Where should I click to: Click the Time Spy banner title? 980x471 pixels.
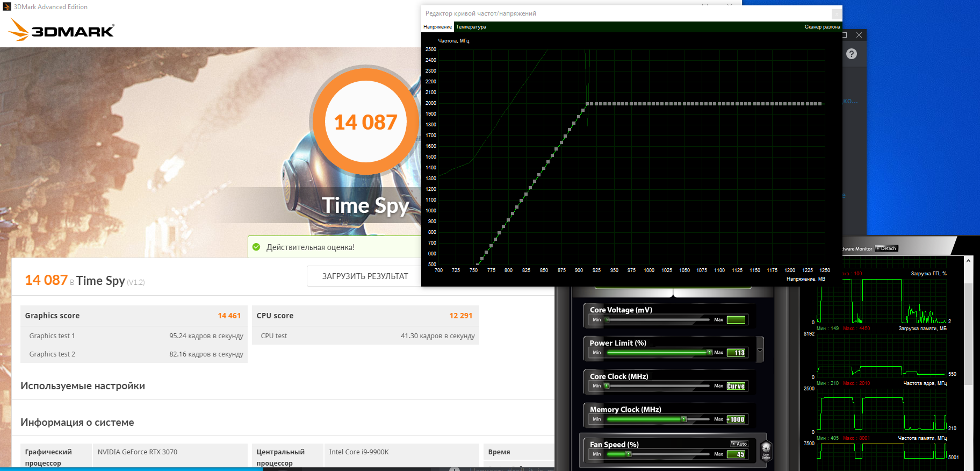coord(365,206)
